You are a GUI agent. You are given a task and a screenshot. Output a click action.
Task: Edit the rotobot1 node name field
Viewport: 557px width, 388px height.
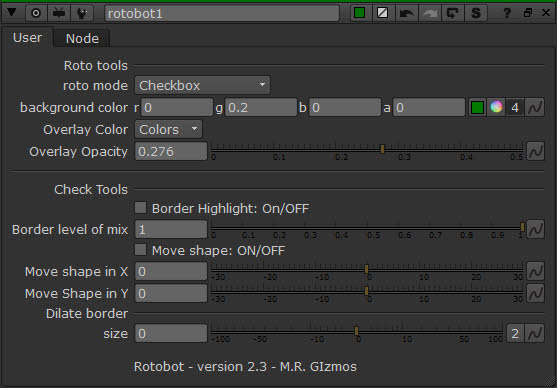click(222, 14)
